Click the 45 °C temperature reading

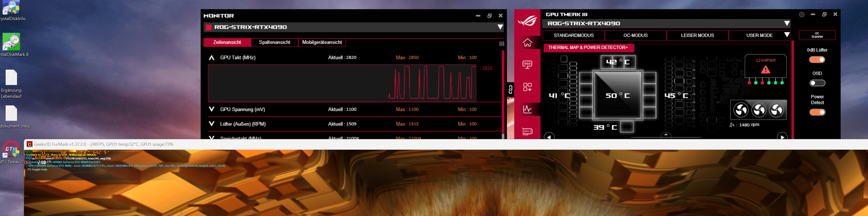coord(676,96)
